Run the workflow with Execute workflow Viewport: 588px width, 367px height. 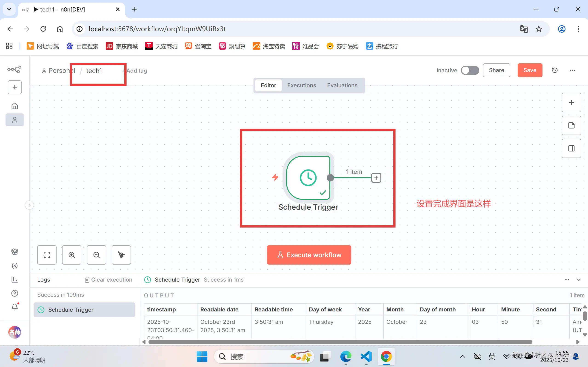coord(309,255)
